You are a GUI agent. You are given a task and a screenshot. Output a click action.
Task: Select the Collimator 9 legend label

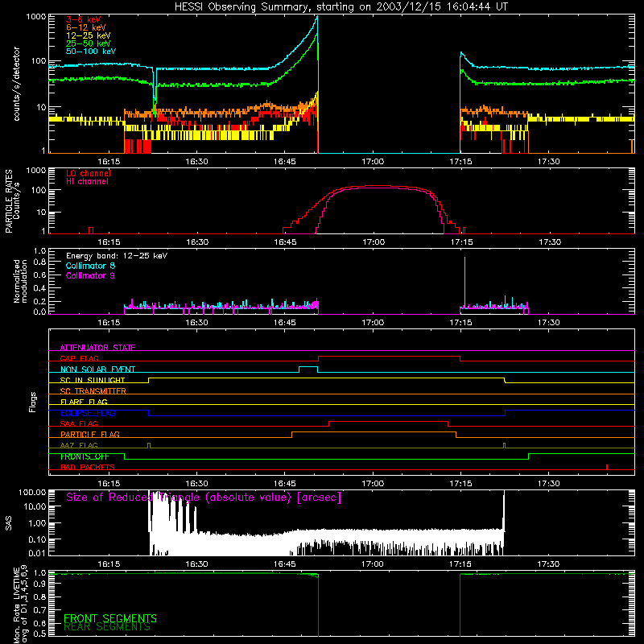click(x=90, y=275)
